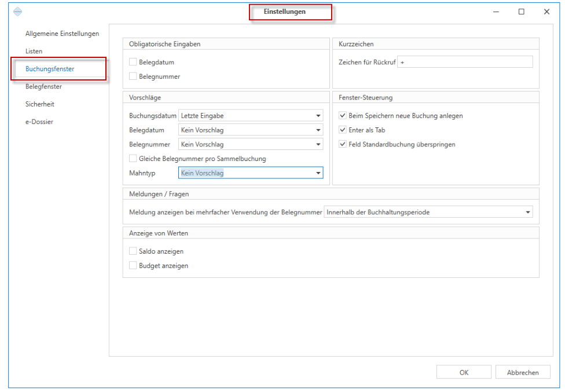Switch to Belegfenster settings
Viewport: 565px width, 392px height.
[x=43, y=86]
